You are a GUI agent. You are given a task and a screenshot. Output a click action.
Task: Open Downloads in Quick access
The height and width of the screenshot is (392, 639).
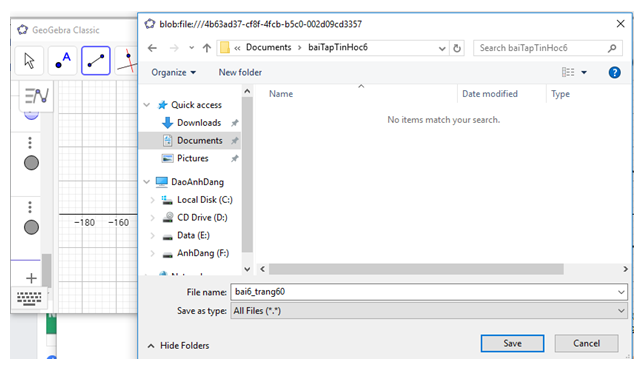click(x=199, y=123)
